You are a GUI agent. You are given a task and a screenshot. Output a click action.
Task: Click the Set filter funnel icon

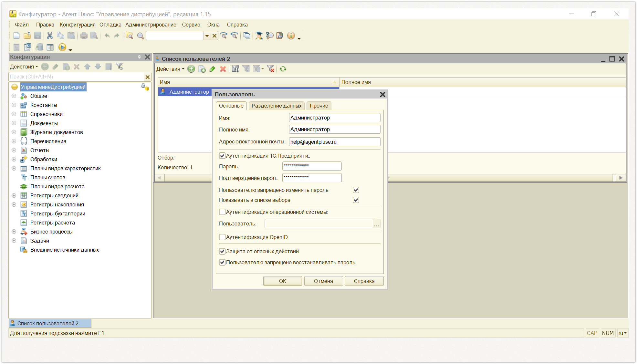pos(235,69)
